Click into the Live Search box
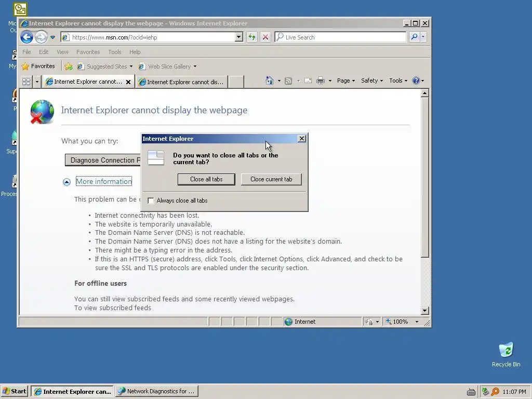This screenshot has height=399, width=532. [x=340, y=37]
